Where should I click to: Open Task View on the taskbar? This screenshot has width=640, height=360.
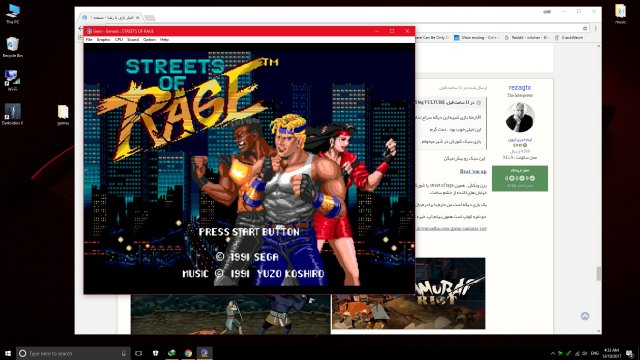click(139, 353)
